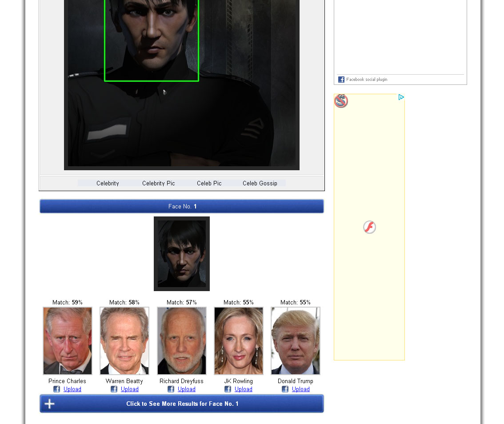Select the Richard Dreyfuss match photo
This screenshot has height=424, width=504.
[x=182, y=341]
